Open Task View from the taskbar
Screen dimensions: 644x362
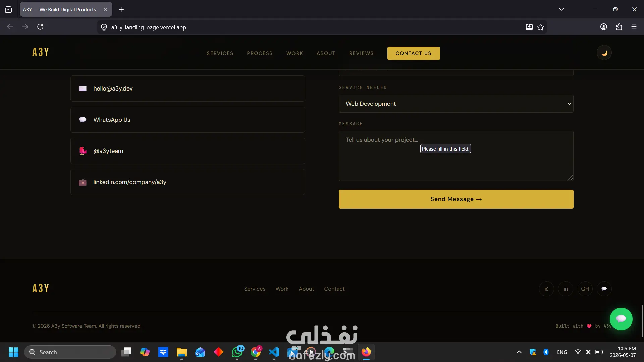click(x=126, y=352)
